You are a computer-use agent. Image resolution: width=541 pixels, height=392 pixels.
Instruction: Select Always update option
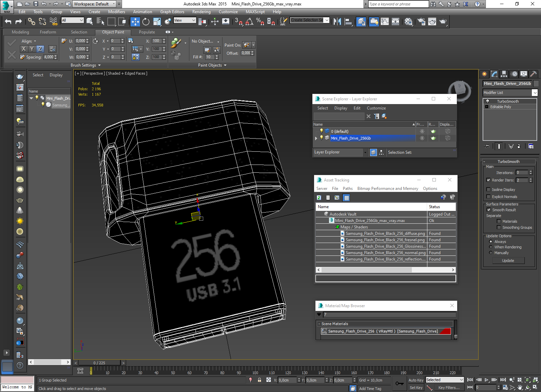click(491, 242)
